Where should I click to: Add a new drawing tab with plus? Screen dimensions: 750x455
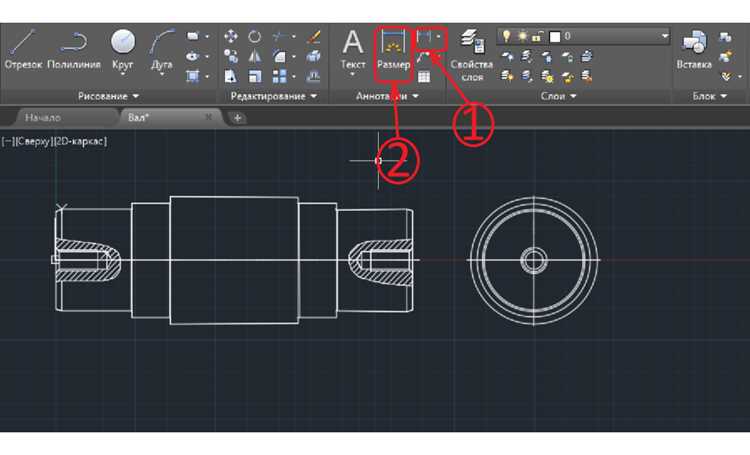[x=237, y=118]
